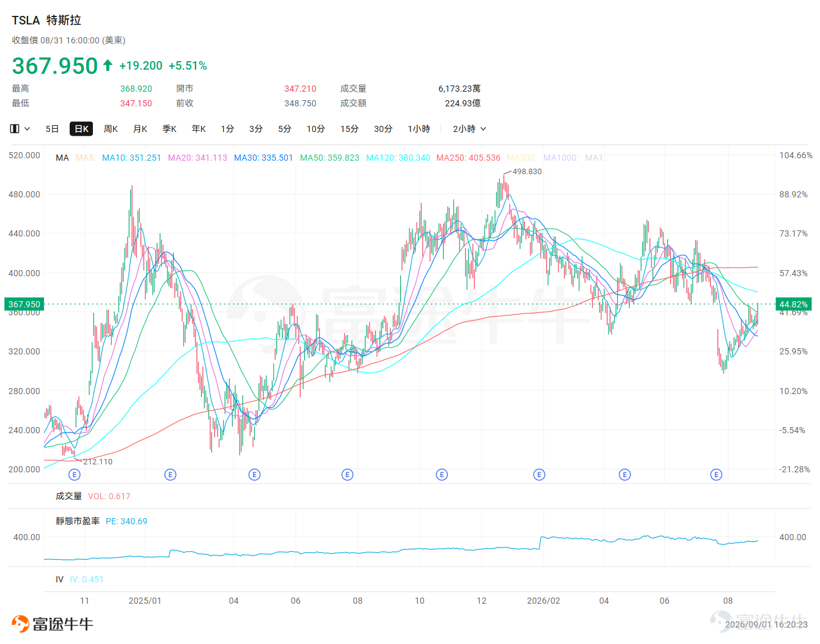Click the 靜態市盈率 indicator label

click(78, 521)
